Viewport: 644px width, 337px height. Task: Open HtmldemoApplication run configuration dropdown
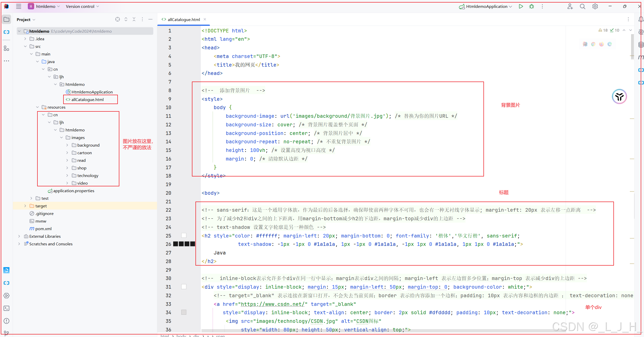[x=486, y=7]
